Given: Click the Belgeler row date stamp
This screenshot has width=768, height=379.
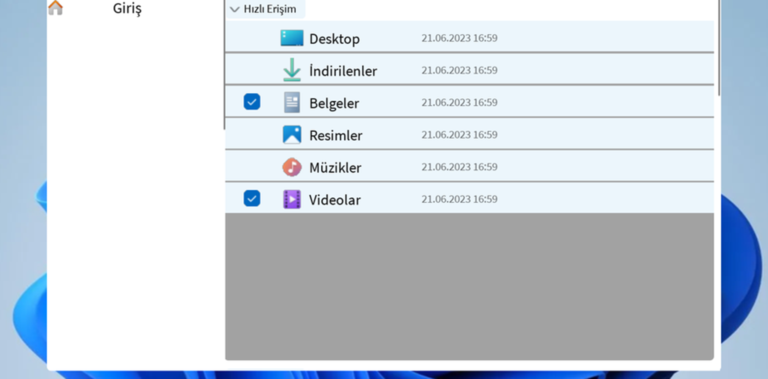Looking at the screenshot, I should [459, 103].
